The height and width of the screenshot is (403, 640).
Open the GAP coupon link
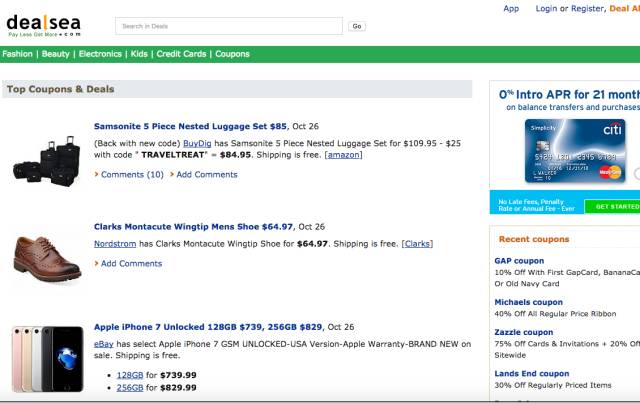(x=519, y=261)
